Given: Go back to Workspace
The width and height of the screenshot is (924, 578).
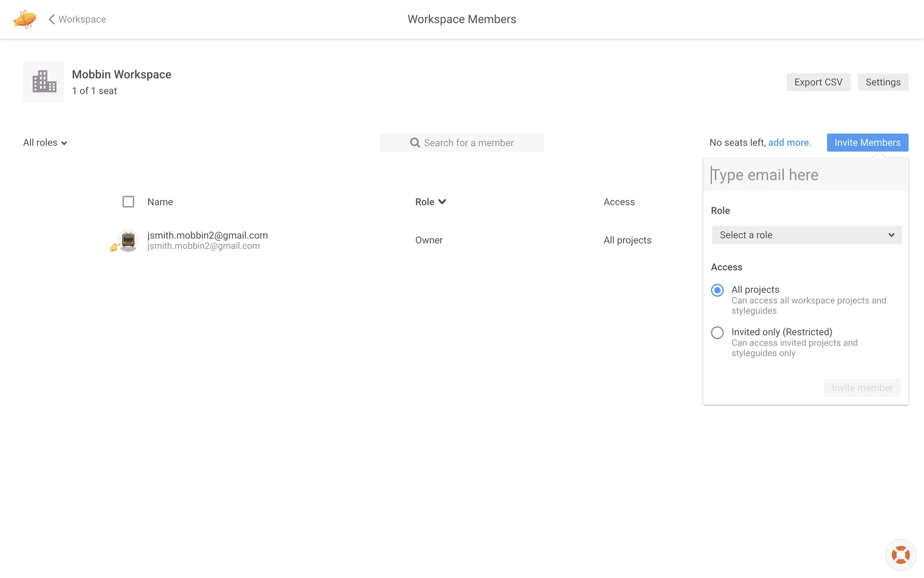Looking at the screenshot, I should click(82, 19).
